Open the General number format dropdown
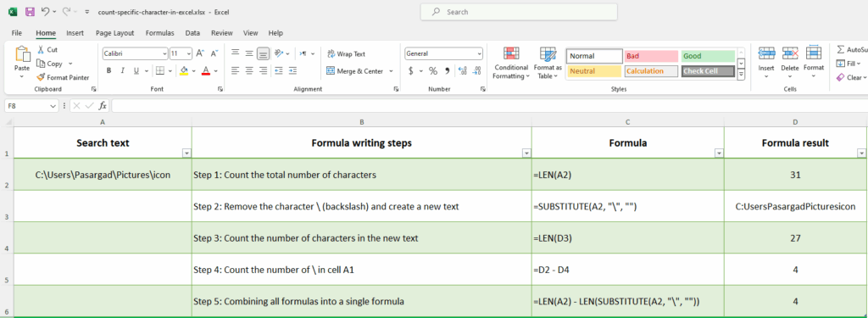868x318 pixels. (x=480, y=54)
